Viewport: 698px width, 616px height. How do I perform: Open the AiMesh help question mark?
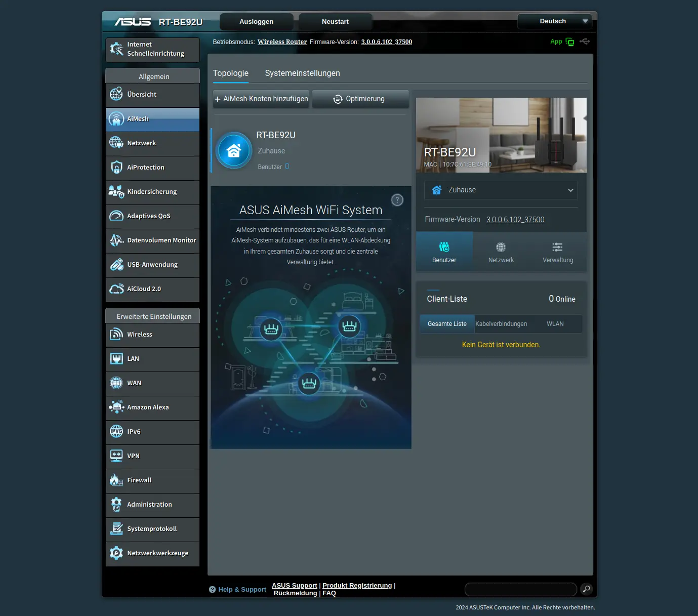click(397, 200)
